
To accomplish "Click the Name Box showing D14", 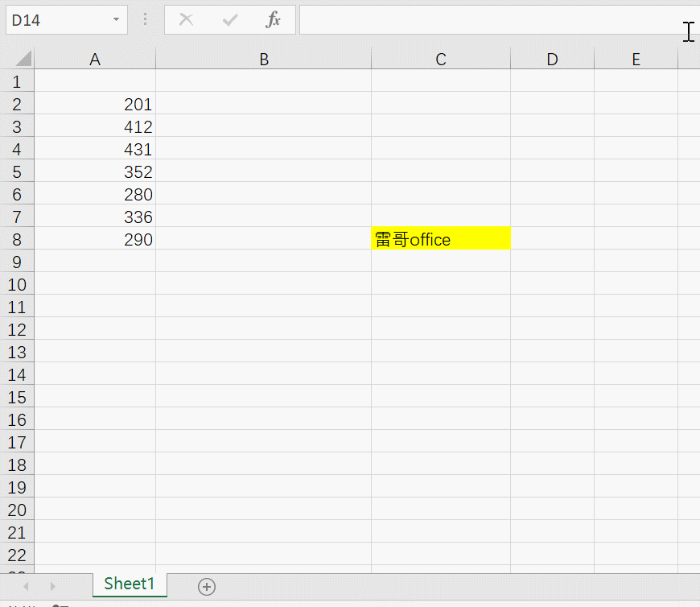I will click(67, 19).
